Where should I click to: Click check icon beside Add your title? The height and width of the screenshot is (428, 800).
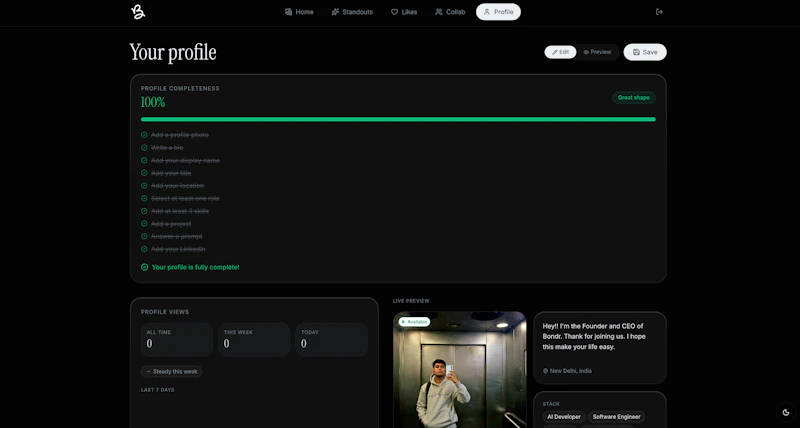tap(144, 173)
